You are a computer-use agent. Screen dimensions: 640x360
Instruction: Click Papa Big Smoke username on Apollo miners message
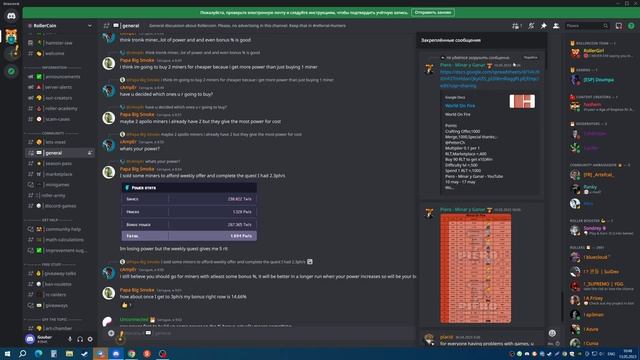[x=137, y=115]
